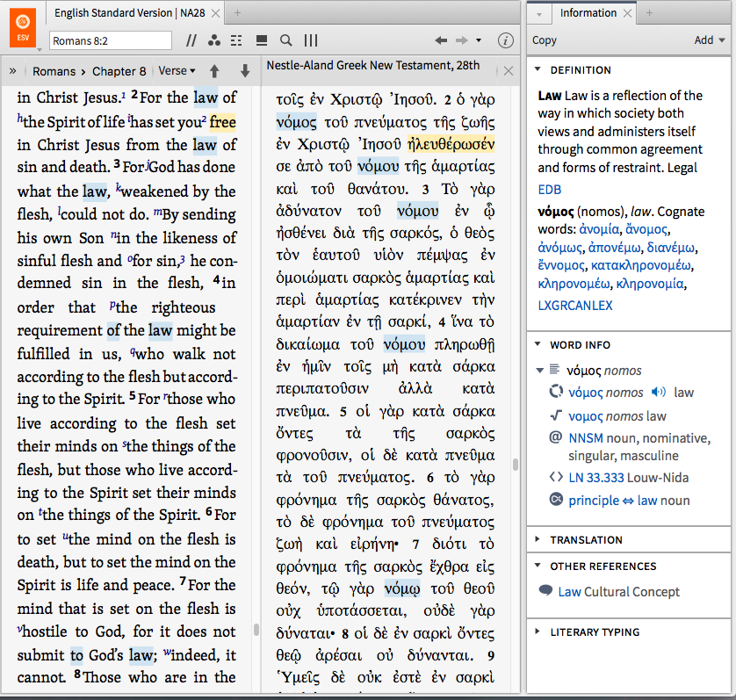Collapse the Definition section
The height and width of the screenshot is (700, 736).
[x=538, y=69]
